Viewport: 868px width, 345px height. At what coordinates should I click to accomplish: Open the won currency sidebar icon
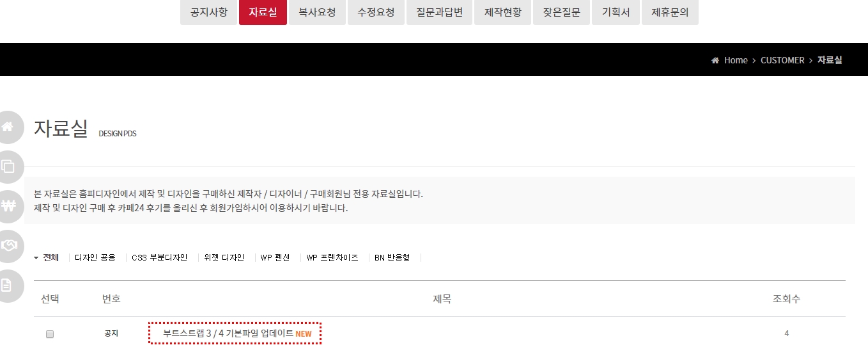pyautogui.click(x=9, y=206)
